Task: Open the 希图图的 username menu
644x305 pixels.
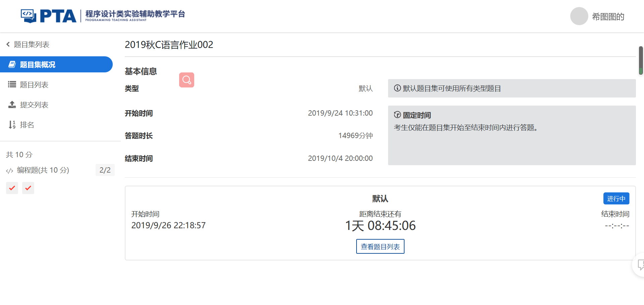Action: 608,17
